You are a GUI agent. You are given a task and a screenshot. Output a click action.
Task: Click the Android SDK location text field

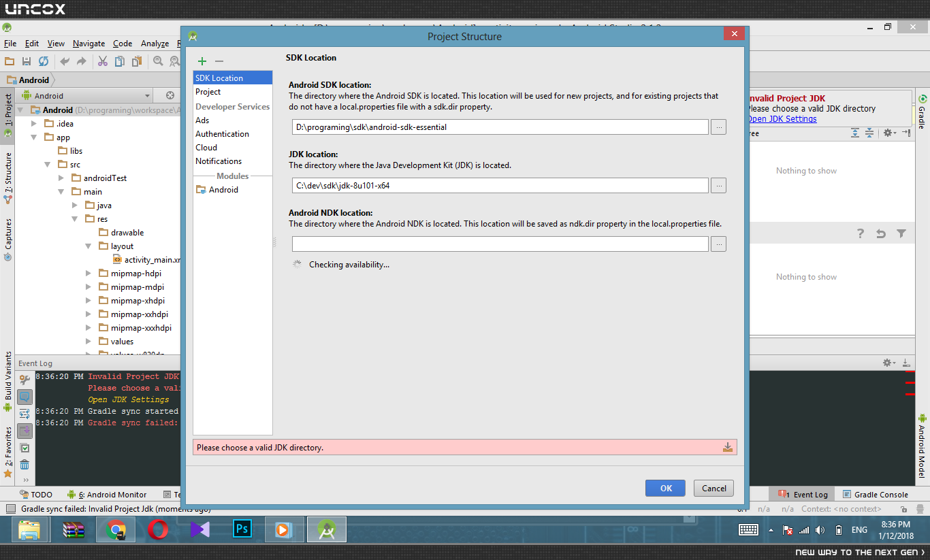pos(500,127)
